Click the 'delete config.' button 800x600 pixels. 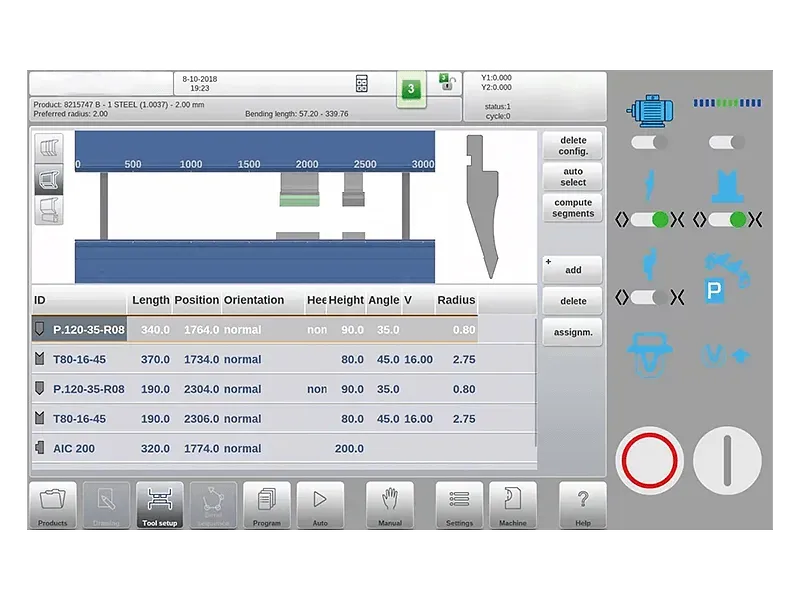pos(573,146)
